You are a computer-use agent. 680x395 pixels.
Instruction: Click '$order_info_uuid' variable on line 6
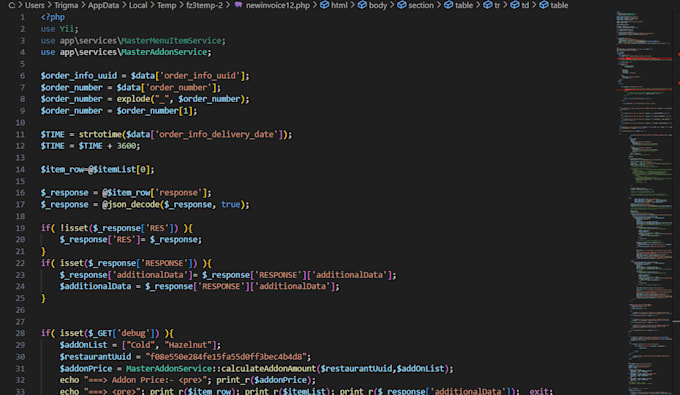point(79,76)
